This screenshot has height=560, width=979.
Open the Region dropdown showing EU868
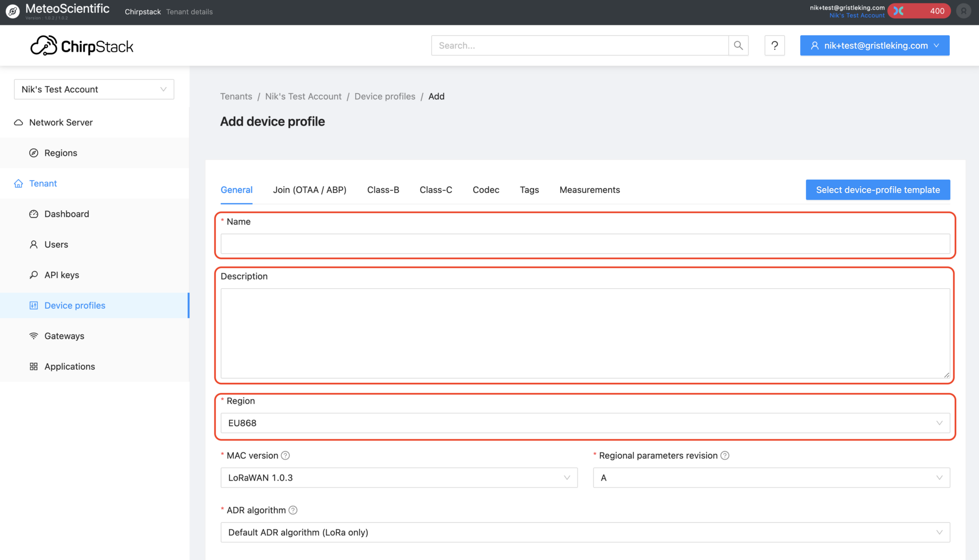pyautogui.click(x=585, y=423)
